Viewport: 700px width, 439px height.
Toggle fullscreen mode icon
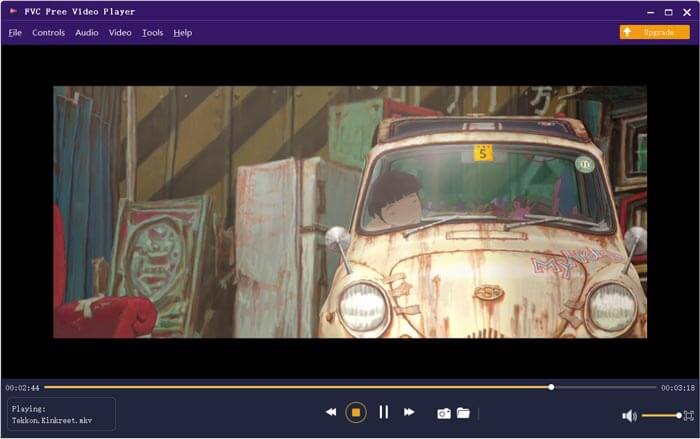689,416
